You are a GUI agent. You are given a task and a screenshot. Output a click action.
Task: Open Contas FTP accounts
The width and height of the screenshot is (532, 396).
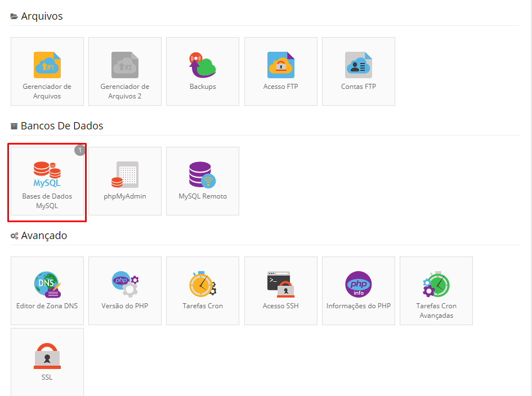click(x=359, y=71)
